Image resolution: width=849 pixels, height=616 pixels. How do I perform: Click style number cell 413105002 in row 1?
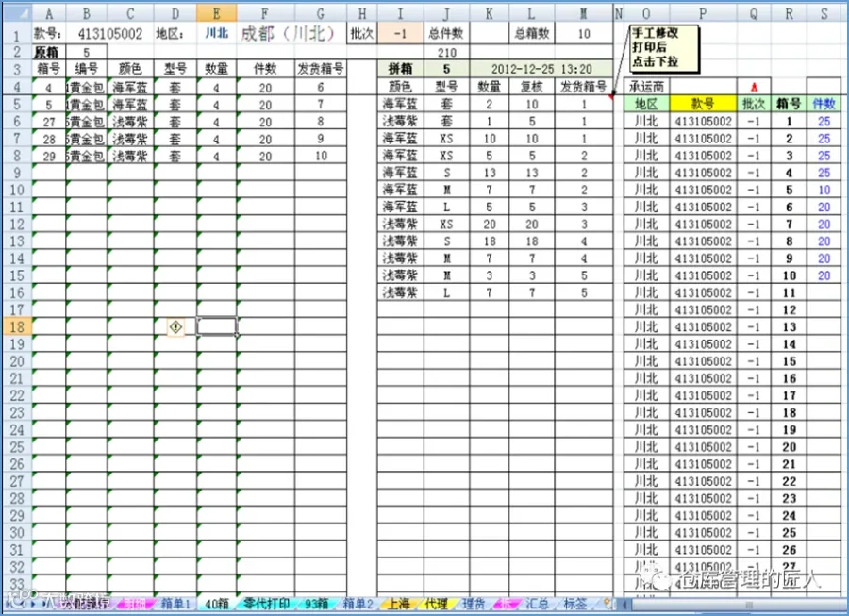click(110, 34)
